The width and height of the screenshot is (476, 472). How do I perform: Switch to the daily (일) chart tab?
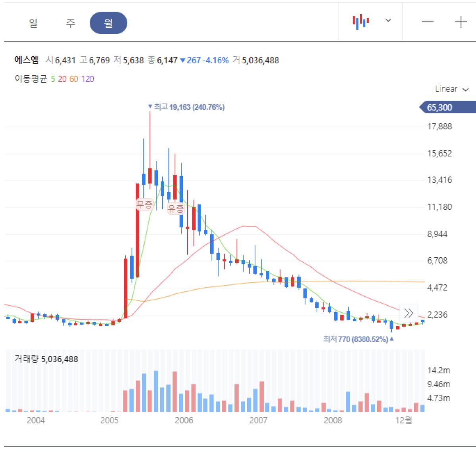(33, 23)
